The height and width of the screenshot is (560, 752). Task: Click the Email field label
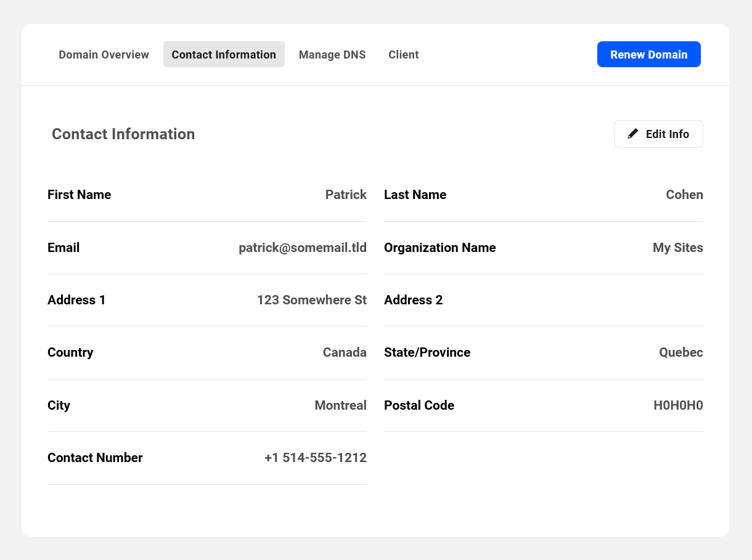point(63,248)
